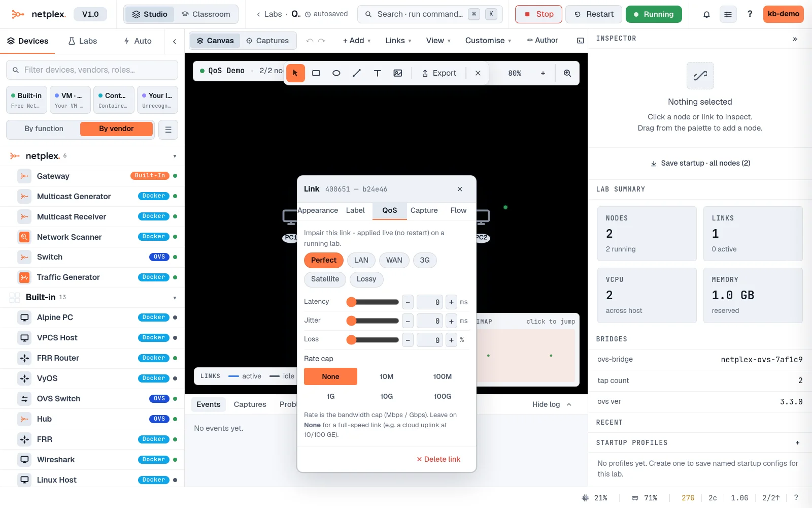Group devices by vendor

[x=116, y=129]
